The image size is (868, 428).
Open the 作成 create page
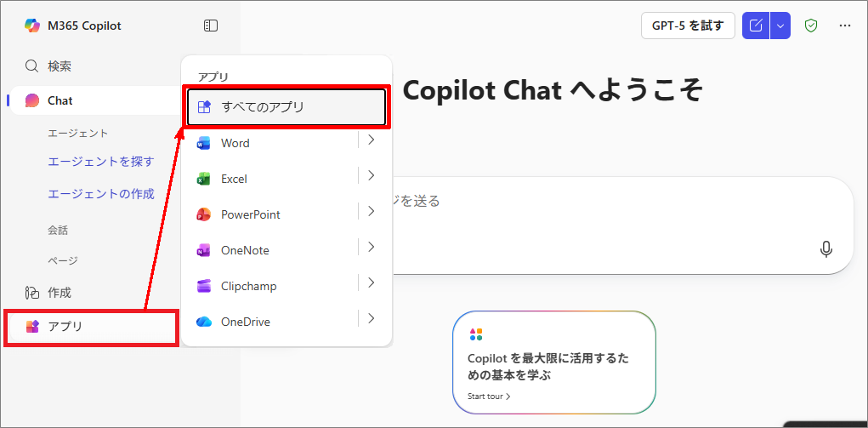[x=59, y=292]
